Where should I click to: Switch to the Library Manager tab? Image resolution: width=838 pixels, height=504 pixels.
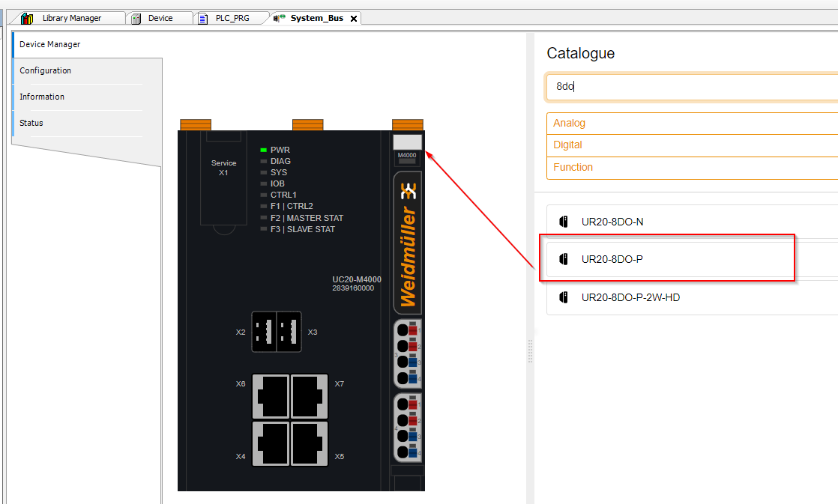coord(72,18)
